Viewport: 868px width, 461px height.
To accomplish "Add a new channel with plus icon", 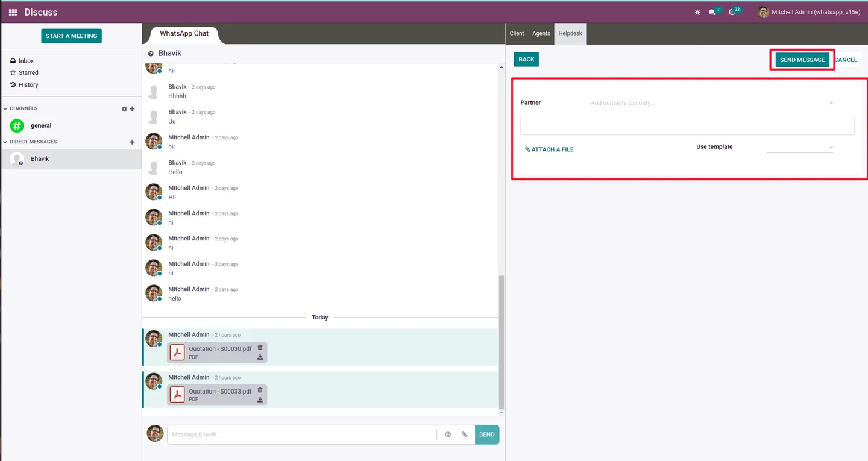I will click(x=132, y=109).
